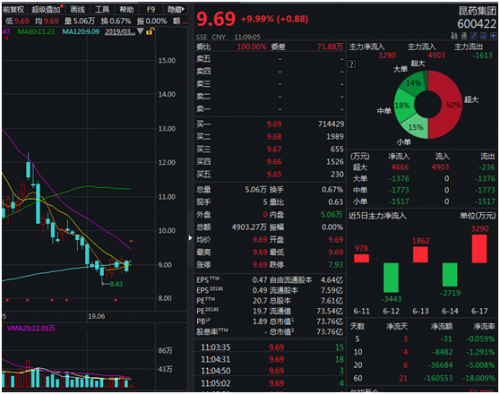The image size is (500, 394).
Task: Click 总额 4903.27万 value
Action: point(249,227)
